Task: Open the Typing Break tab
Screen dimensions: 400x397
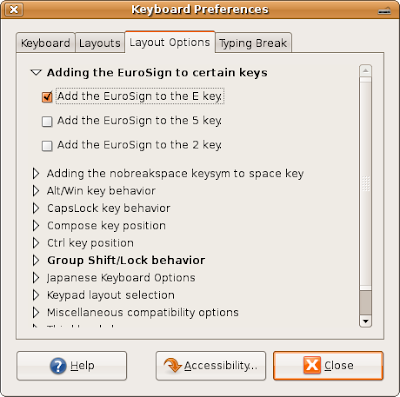Action: [253, 43]
